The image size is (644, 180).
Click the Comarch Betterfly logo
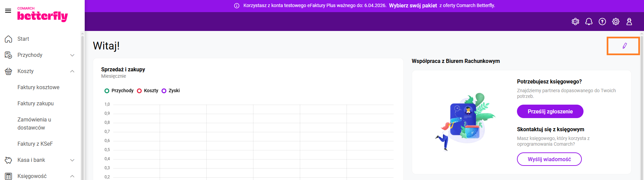[x=42, y=15]
